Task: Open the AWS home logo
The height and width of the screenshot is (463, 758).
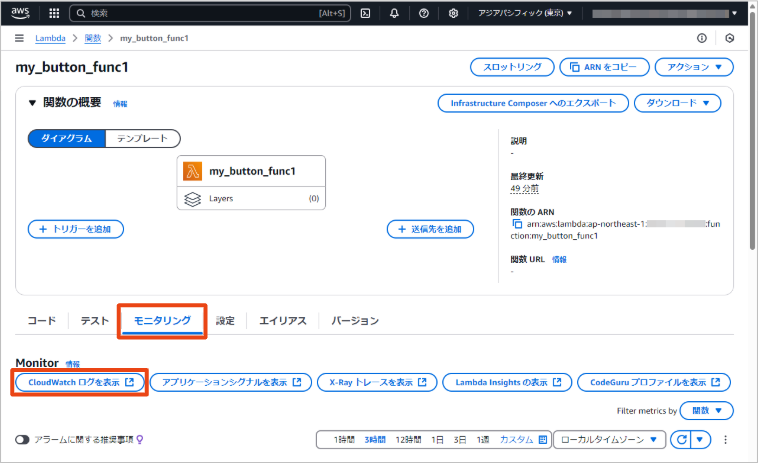Action: pyautogui.click(x=20, y=13)
